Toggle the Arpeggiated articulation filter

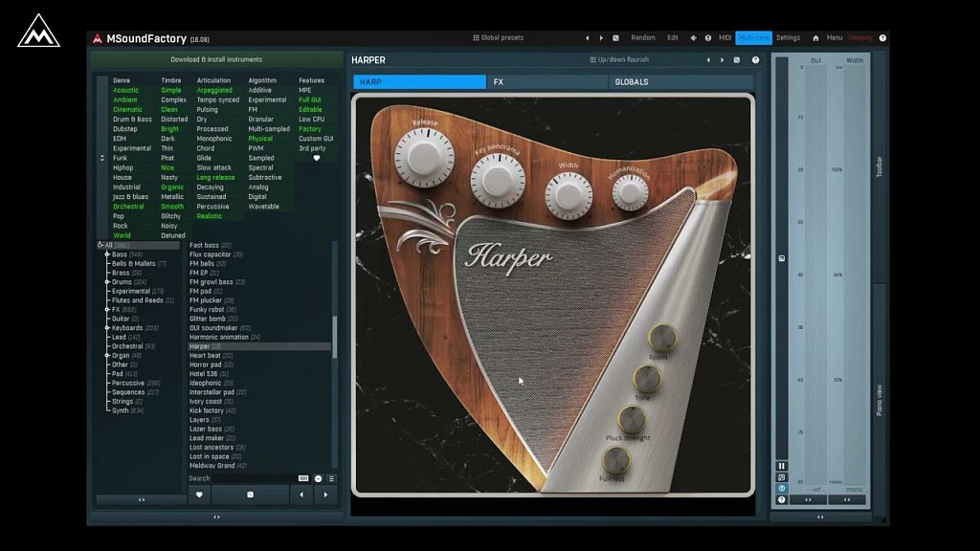214,90
